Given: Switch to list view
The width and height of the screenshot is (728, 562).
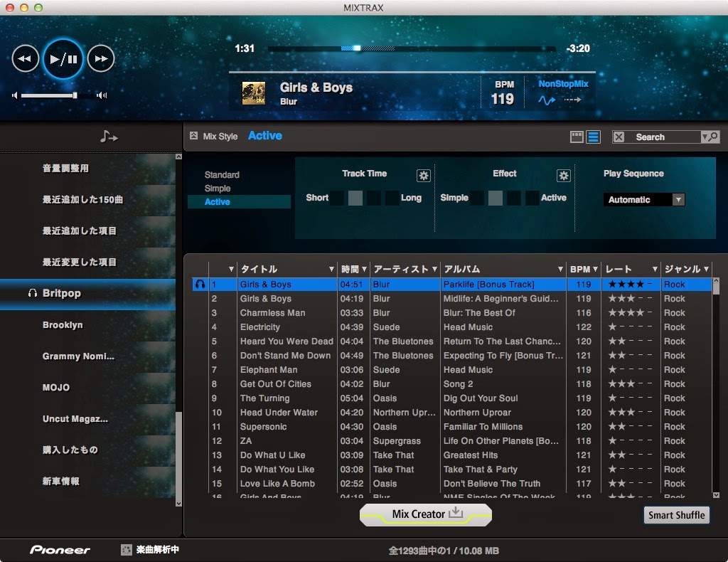Looking at the screenshot, I should (594, 137).
